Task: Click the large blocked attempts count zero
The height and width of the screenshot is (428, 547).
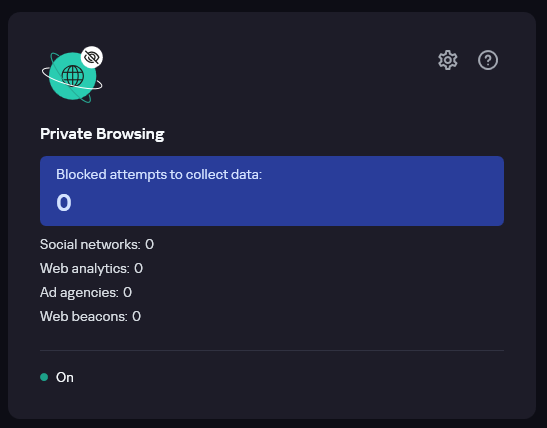Action: [64, 203]
